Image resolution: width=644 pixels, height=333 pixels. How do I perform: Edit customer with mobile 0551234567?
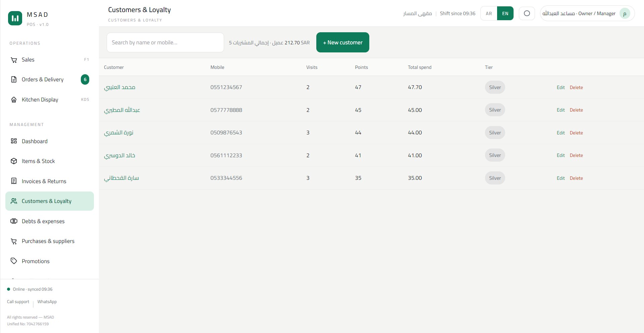[x=560, y=87]
